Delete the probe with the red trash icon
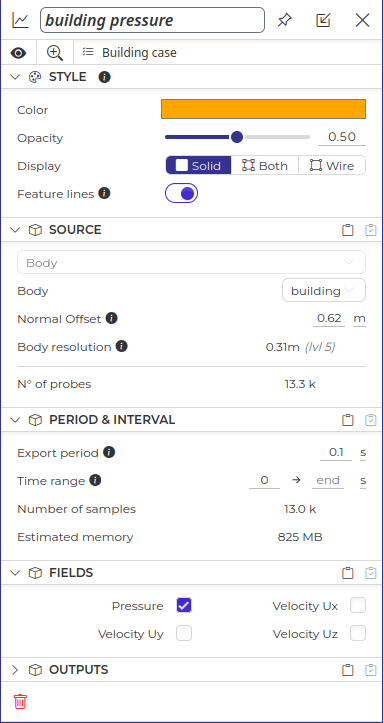Image resolution: width=384 pixels, height=723 pixels. [20, 701]
